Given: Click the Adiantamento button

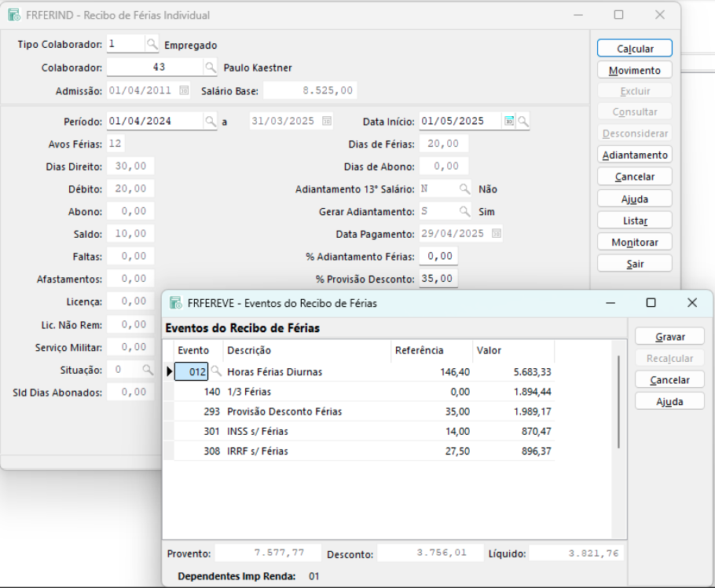Looking at the screenshot, I should (634, 155).
